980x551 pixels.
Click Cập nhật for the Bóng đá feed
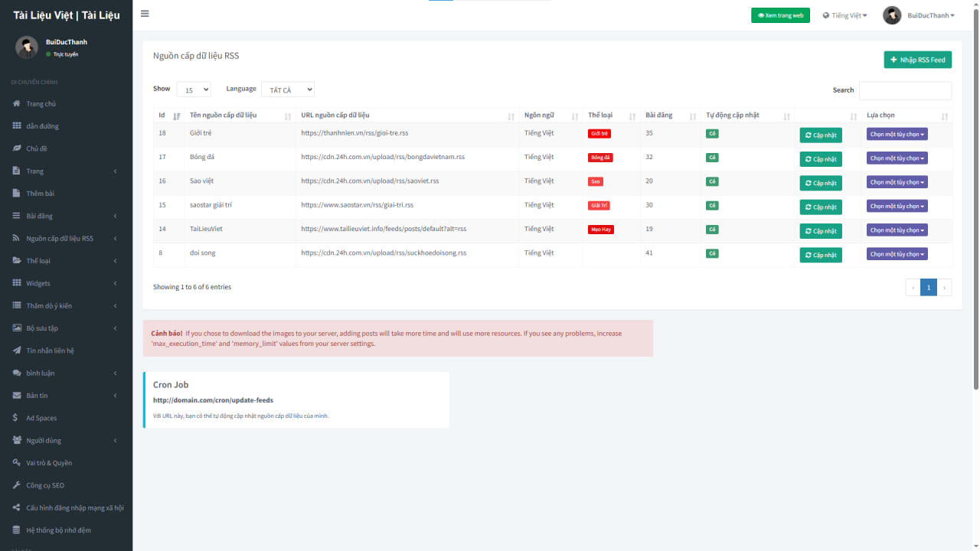[x=820, y=159]
